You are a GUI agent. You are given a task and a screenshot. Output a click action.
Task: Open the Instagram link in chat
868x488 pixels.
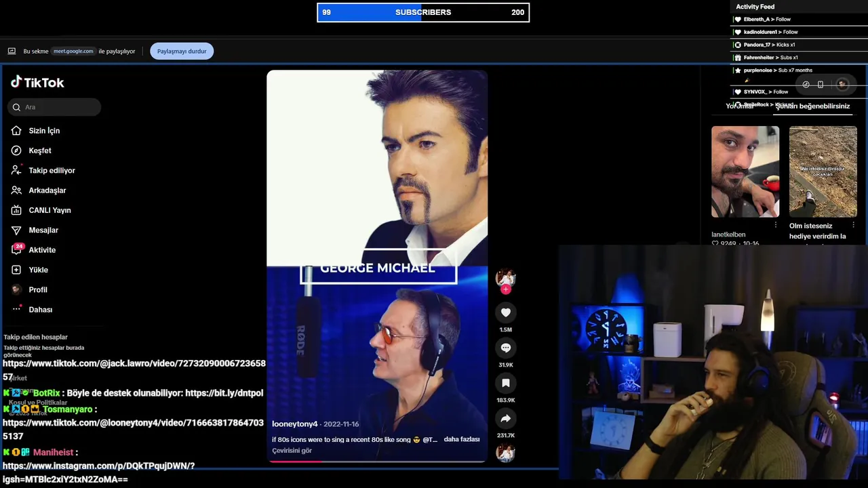98,472
